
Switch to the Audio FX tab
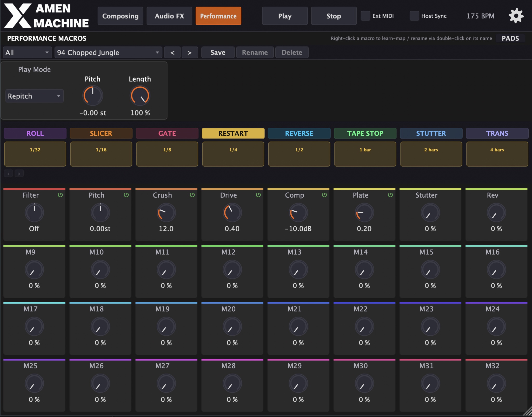[169, 16]
